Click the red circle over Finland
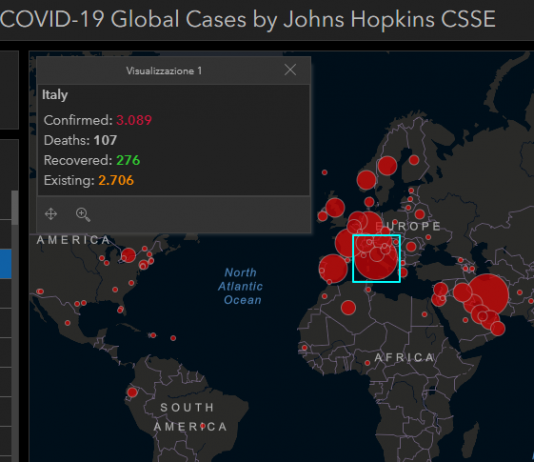The image size is (534, 462). tap(414, 160)
